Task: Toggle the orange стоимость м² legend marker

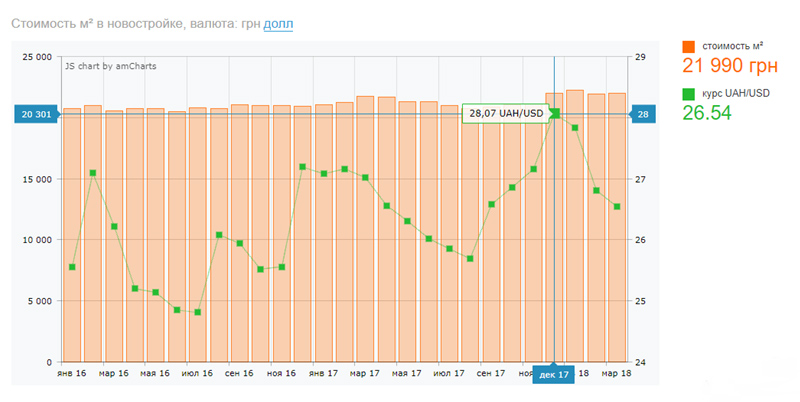Action: 688,47
